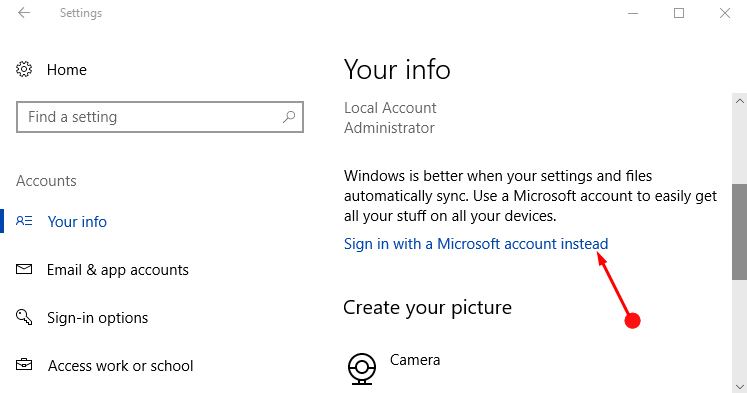Click the Your info heading
The image size is (747, 393).
click(x=397, y=70)
